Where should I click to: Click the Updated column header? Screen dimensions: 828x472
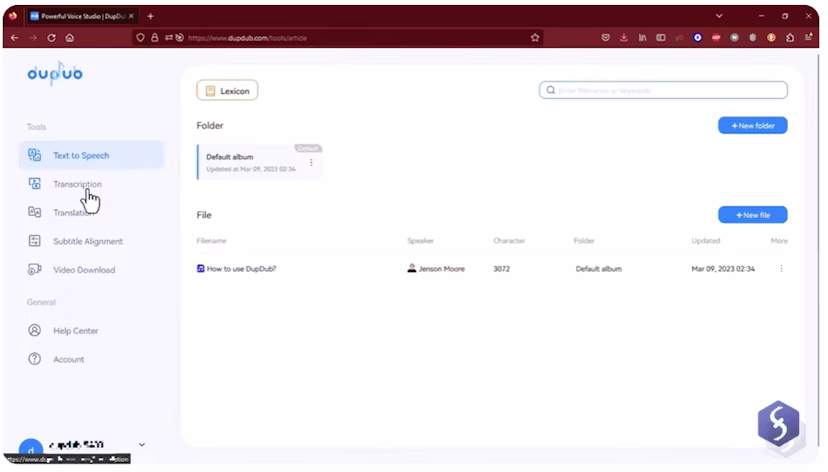click(705, 241)
